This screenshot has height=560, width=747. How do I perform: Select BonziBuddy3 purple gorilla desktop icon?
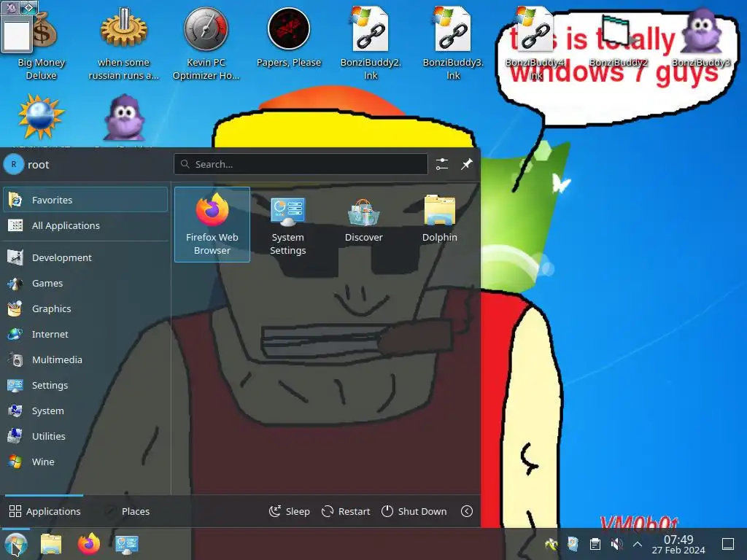[x=701, y=38]
